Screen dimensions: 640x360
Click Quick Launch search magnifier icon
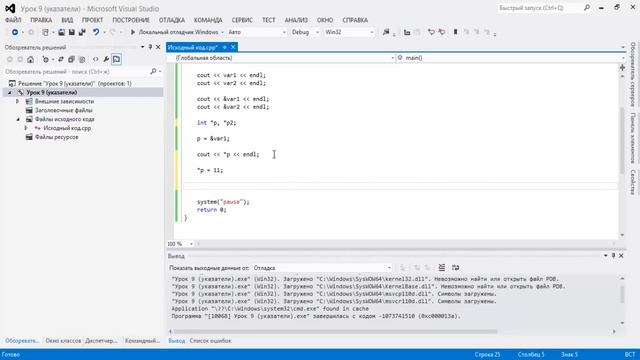tap(587, 8)
